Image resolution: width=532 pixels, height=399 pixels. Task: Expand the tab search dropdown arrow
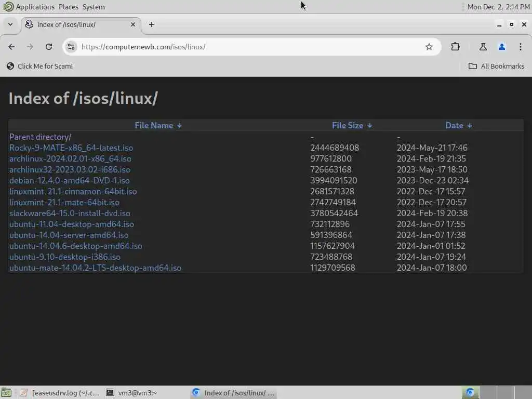point(10,24)
